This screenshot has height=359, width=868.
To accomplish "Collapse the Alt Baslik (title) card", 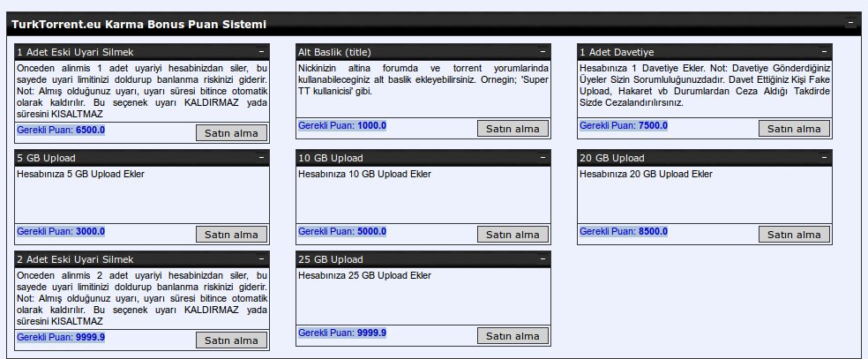I will 542,51.
